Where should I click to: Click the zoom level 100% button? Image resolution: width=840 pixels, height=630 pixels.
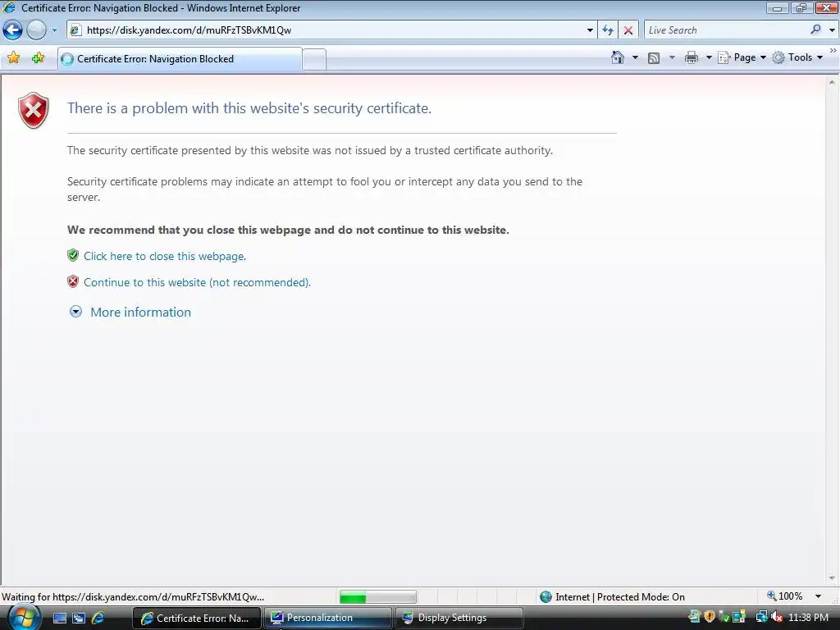[785, 596]
